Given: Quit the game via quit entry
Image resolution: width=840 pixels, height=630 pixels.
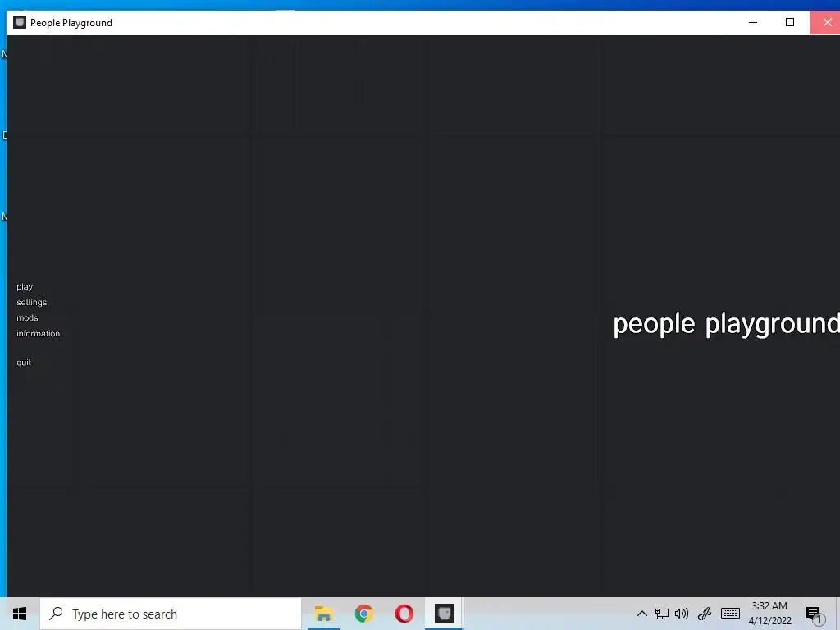Looking at the screenshot, I should point(24,362).
